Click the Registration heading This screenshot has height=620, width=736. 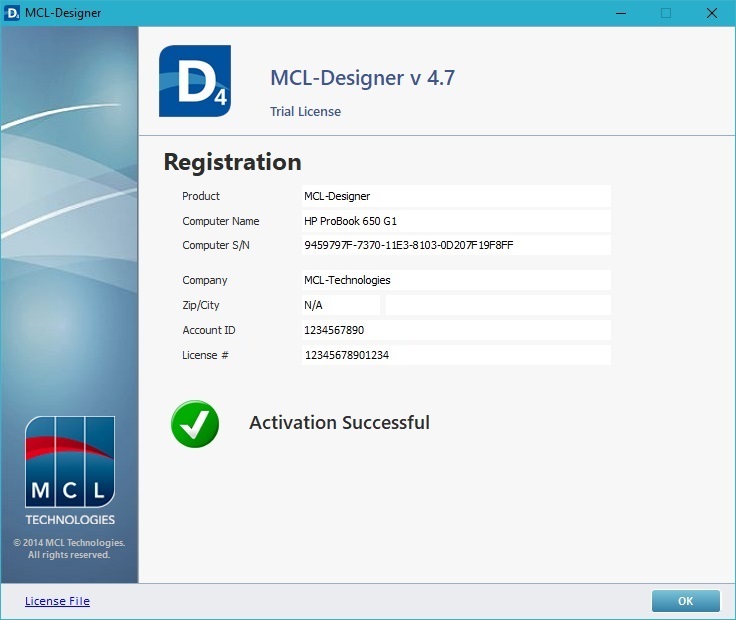(232, 162)
